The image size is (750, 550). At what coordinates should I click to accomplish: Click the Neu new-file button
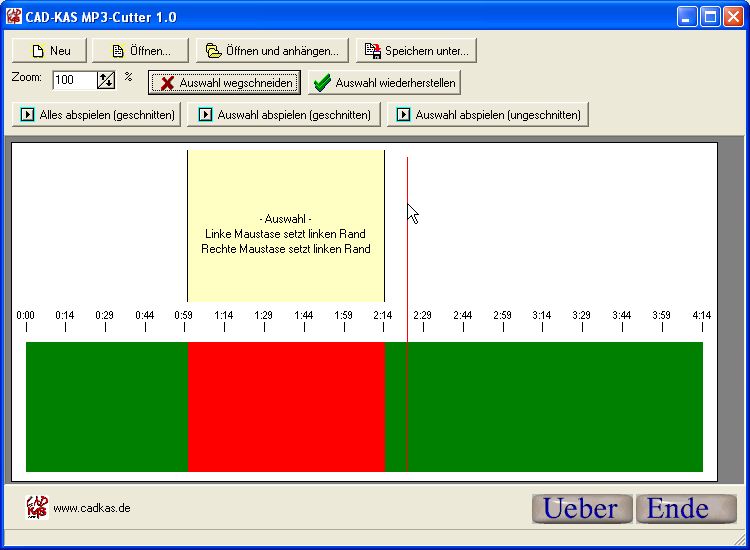(50, 50)
